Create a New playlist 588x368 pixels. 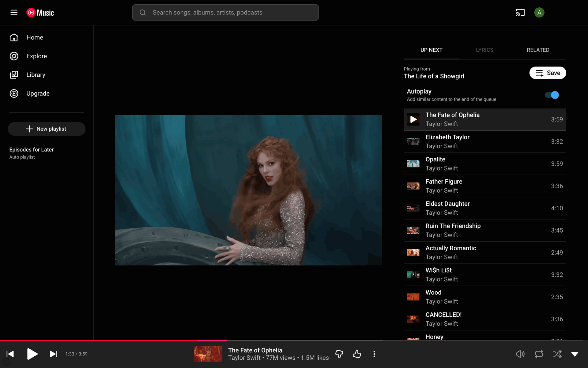(47, 129)
